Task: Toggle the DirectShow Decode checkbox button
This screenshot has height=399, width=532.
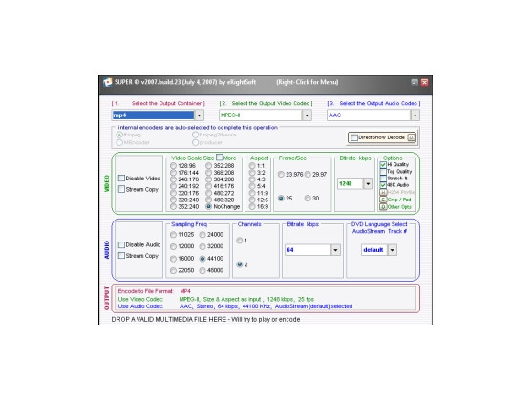Action: coord(354,137)
